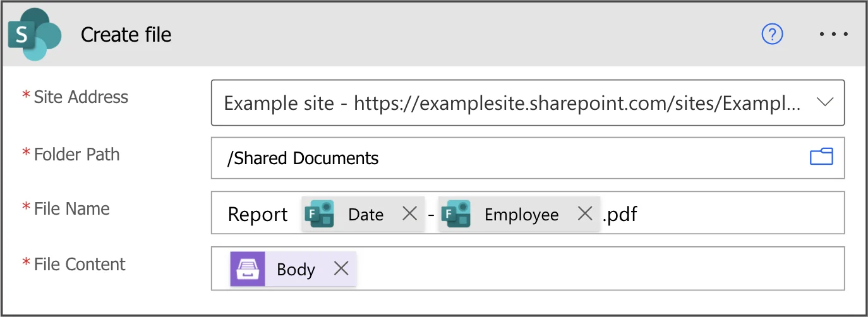This screenshot has height=317, width=868.
Task: Click the Folder Path label
Action: [x=76, y=154]
